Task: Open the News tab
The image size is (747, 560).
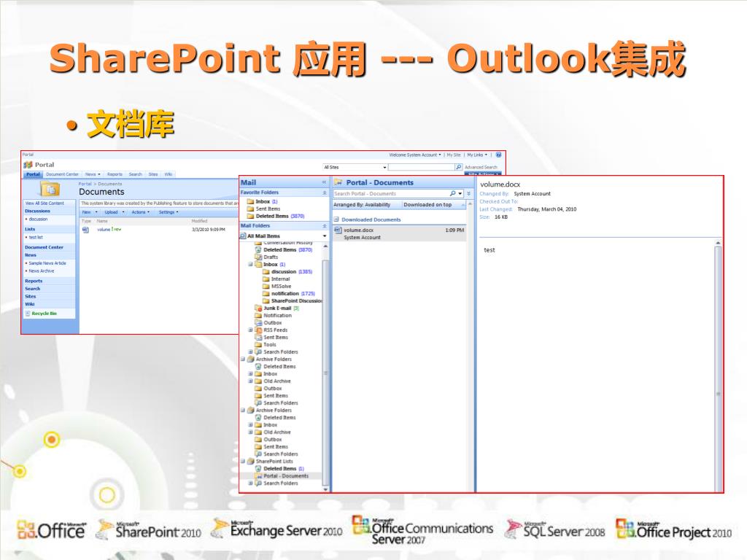Action: coord(93,174)
